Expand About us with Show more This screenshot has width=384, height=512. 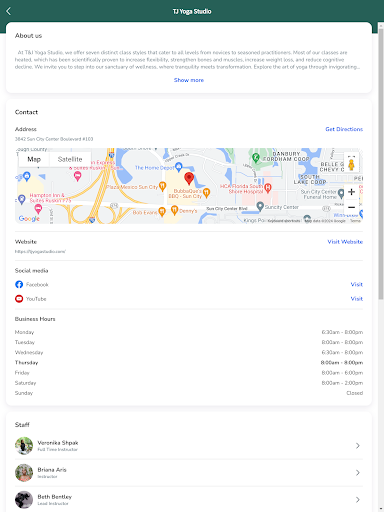[189, 80]
